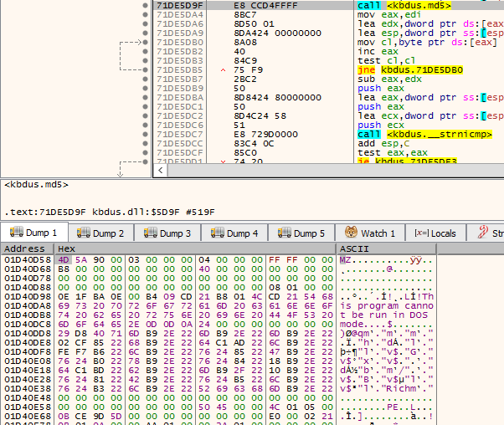Toggle breakpoint dot at address 71DE5DA9
This screenshot has width=504, height=425.
[x=146, y=33]
